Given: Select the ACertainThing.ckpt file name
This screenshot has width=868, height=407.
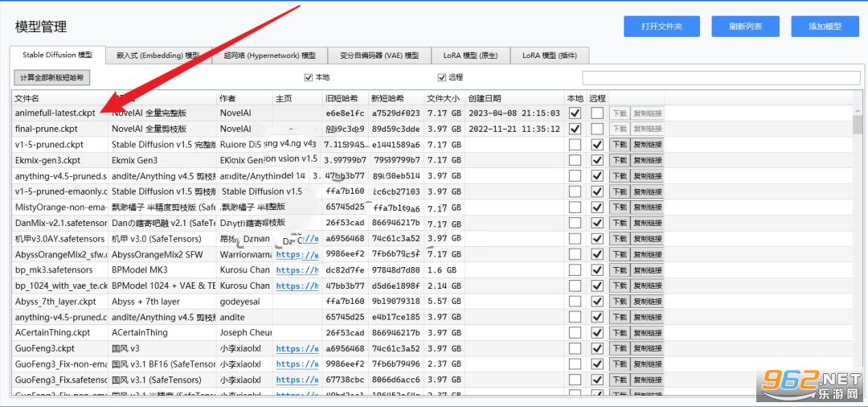Looking at the screenshot, I should tap(52, 333).
